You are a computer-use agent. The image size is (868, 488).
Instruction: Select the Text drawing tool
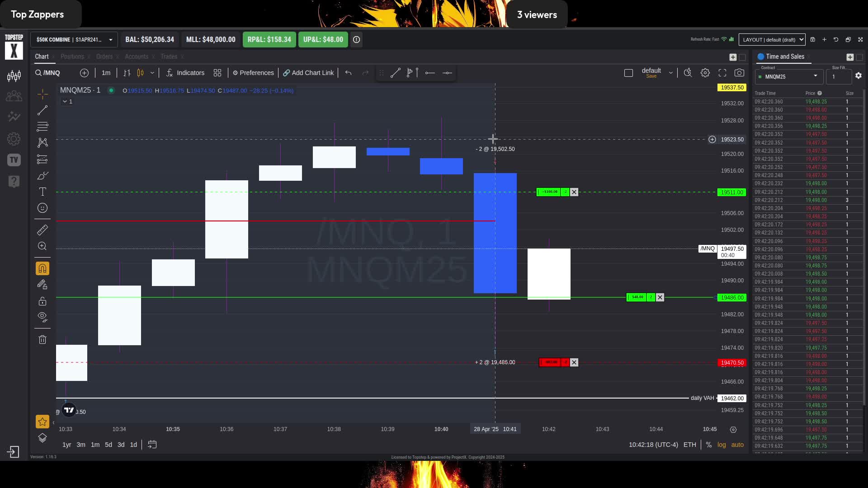[x=42, y=192]
